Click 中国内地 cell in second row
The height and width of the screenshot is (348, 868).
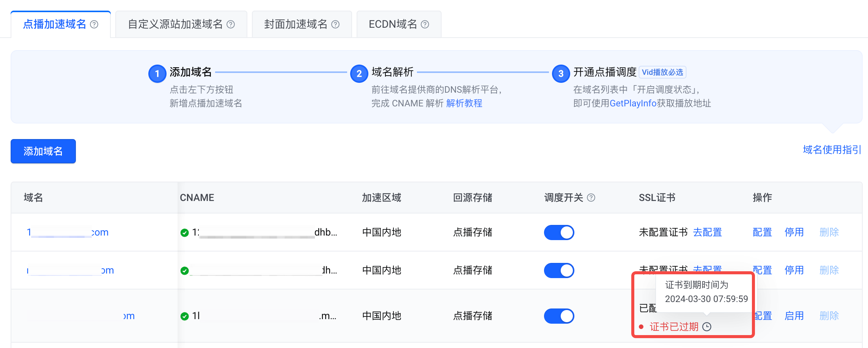pyautogui.click(x=382, y=270)
